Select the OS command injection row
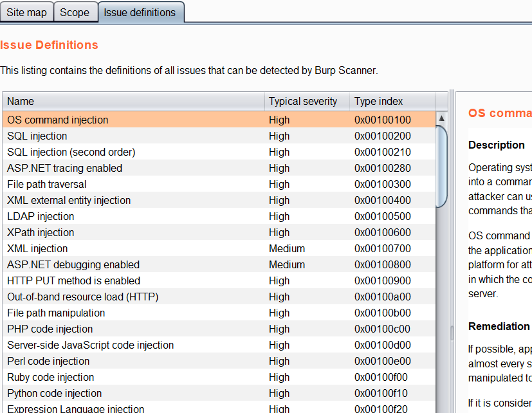The image size is (532, 413). pos(219,120)
